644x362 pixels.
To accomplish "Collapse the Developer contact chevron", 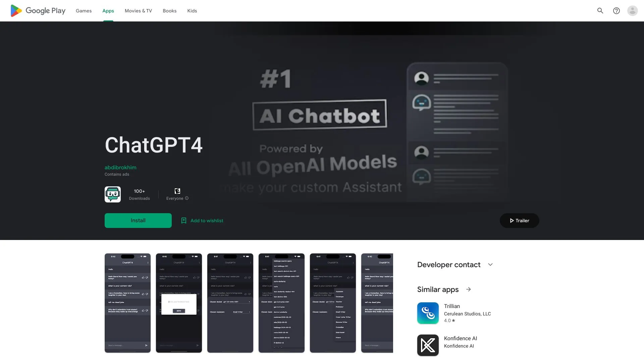I will pos(491,264).
